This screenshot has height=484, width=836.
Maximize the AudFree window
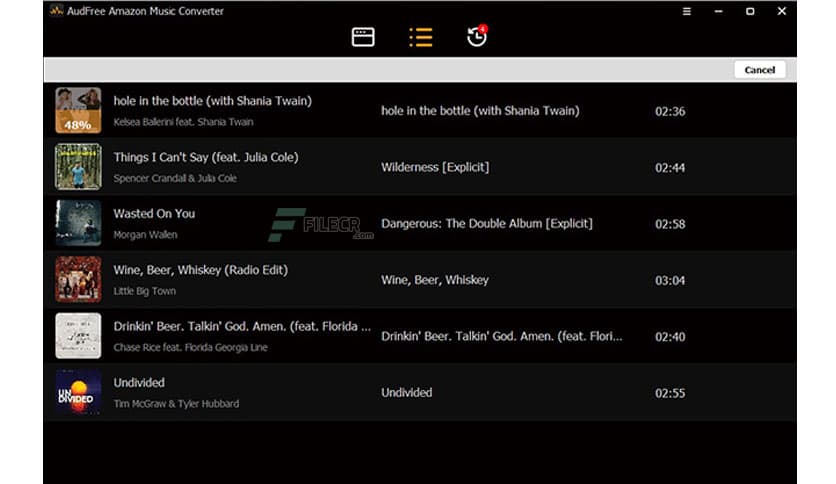coord(750,11)
